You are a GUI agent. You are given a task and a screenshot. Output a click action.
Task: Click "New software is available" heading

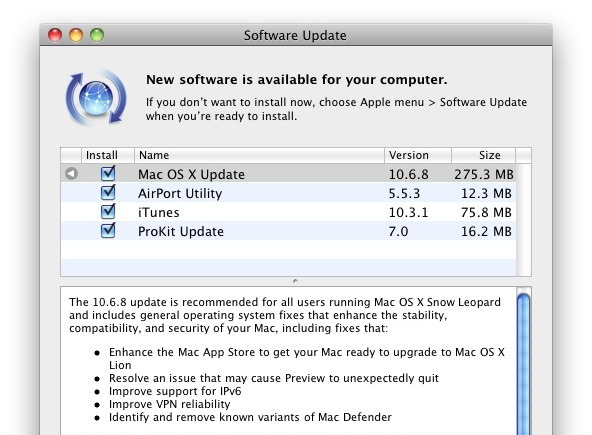tap(297, 80)
